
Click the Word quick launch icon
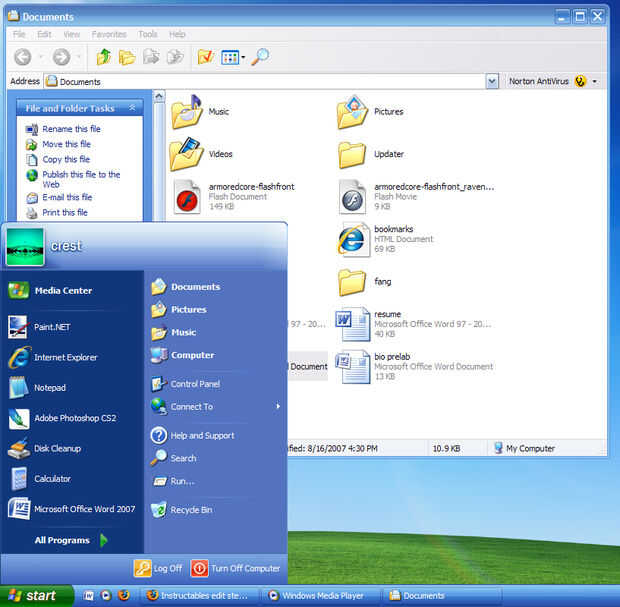(x=89, y=596)
